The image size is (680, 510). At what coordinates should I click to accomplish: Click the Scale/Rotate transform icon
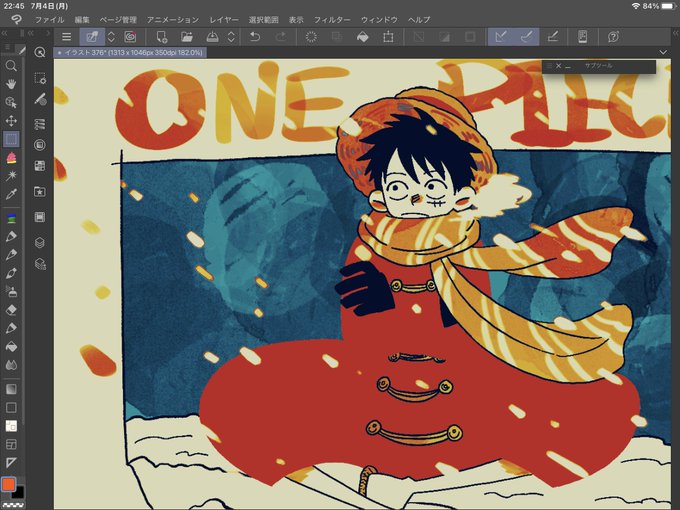coord(388,37)
